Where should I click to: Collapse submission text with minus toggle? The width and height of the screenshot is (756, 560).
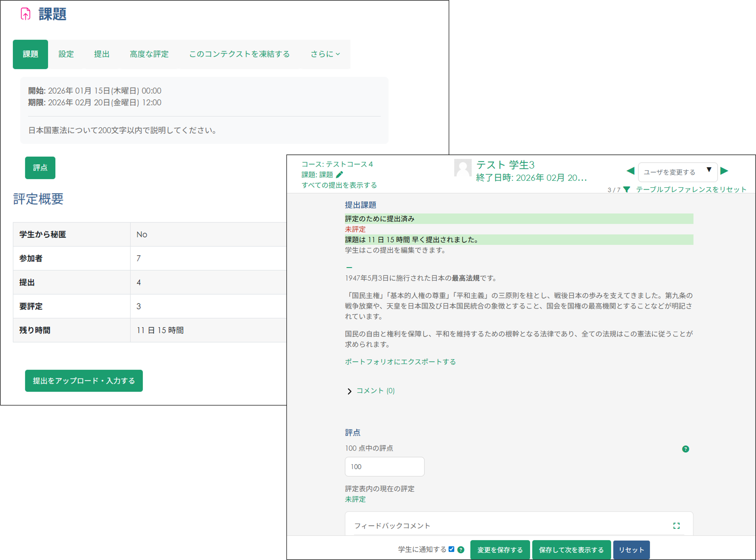point(349,267)
